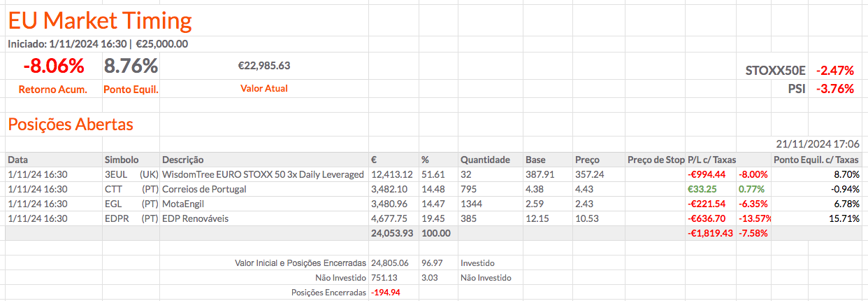
Task: Click the Posições Abertas section heading
Action: [70, 125]
